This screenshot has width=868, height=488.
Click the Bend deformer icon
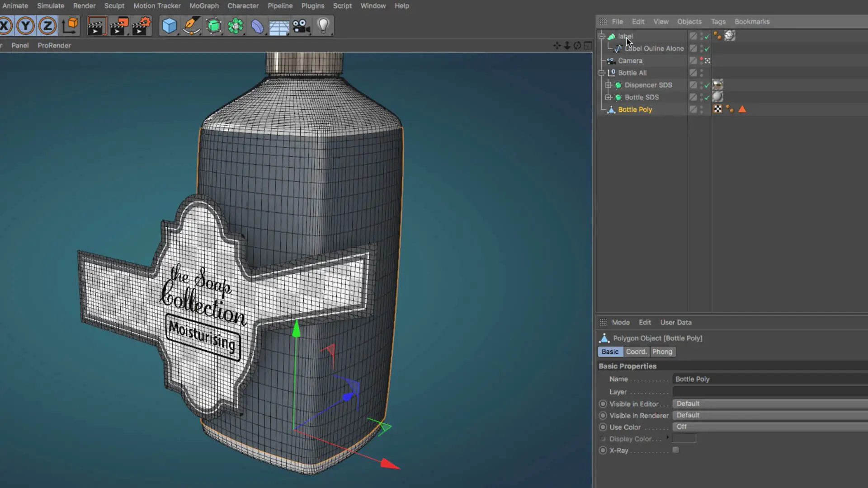pyautogui.click(x=257, y=26)
